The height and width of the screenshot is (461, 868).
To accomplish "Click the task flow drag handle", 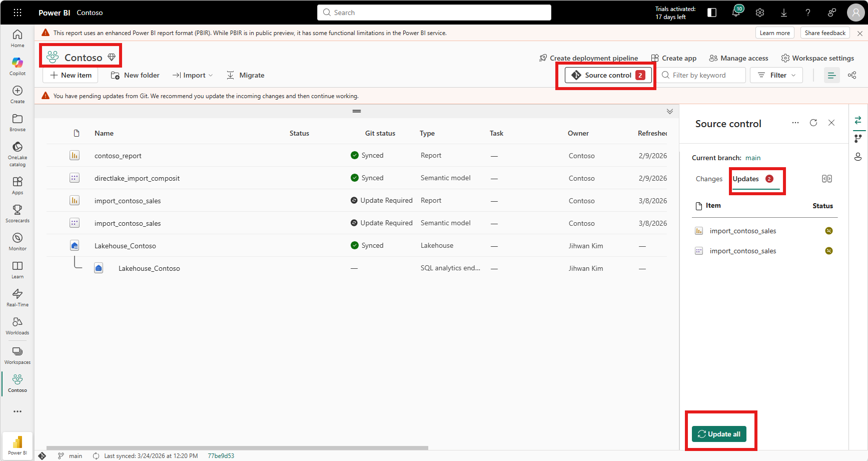I will (357, 111).
